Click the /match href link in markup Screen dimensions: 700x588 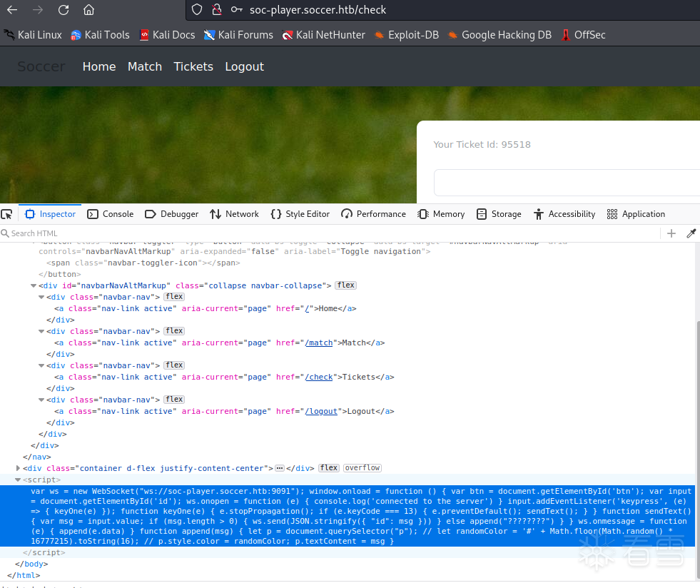319,343
